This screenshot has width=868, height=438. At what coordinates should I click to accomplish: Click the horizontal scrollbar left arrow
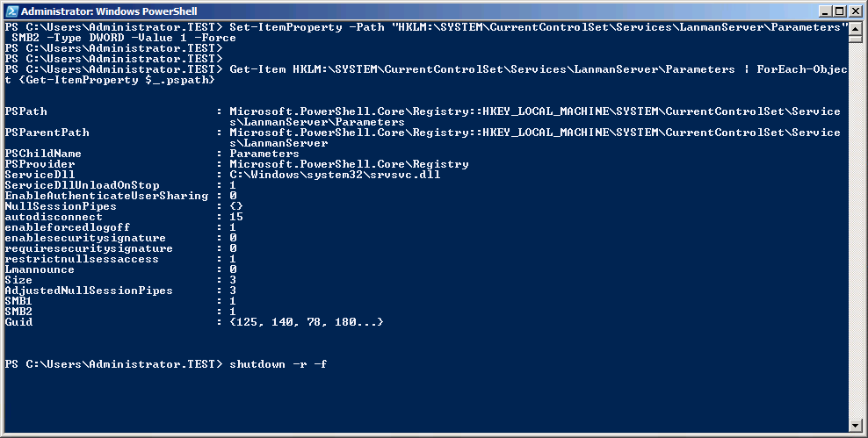[10, 426]
